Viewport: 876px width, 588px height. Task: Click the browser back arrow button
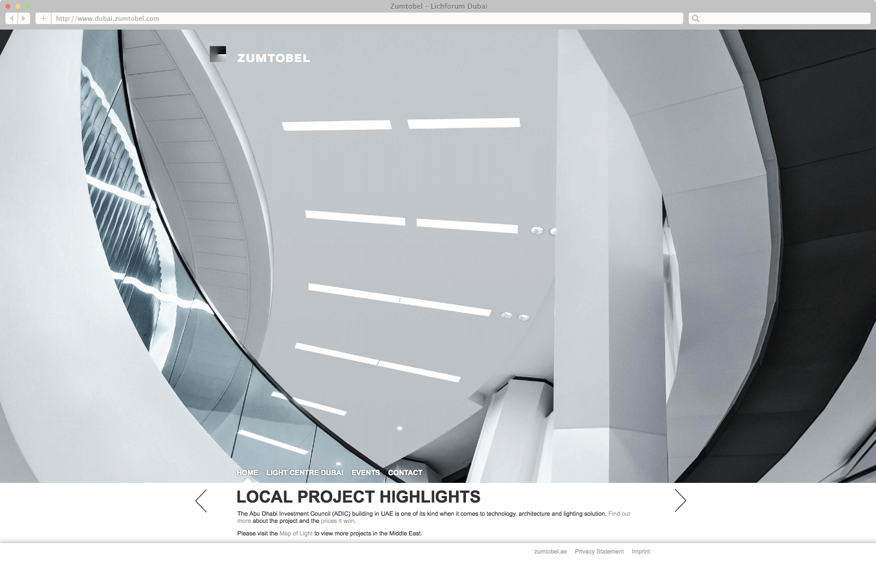[x=11, y=18]
